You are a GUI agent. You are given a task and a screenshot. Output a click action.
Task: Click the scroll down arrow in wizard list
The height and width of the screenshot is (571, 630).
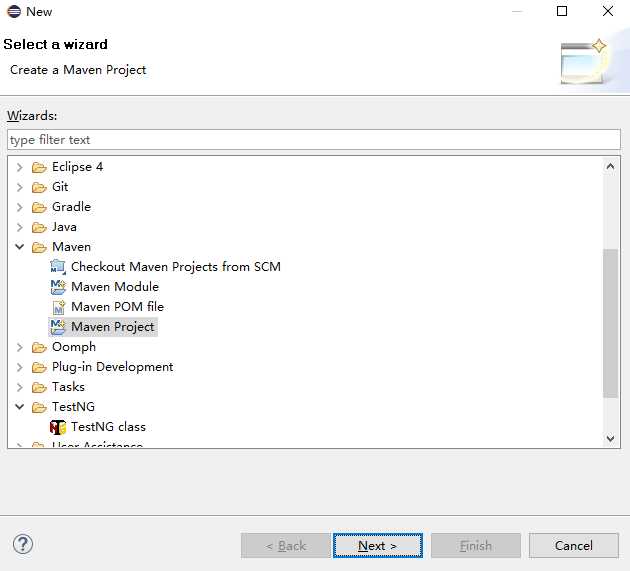point(610,438)
